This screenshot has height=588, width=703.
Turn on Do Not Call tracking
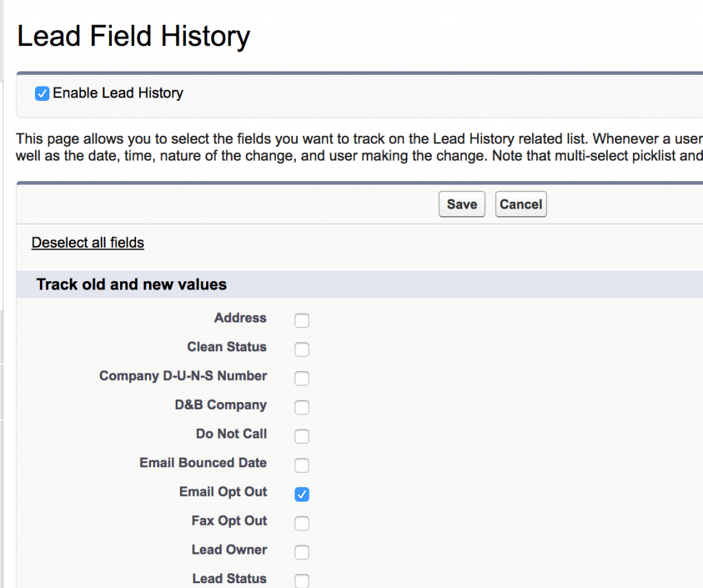[x=302, y=436]
